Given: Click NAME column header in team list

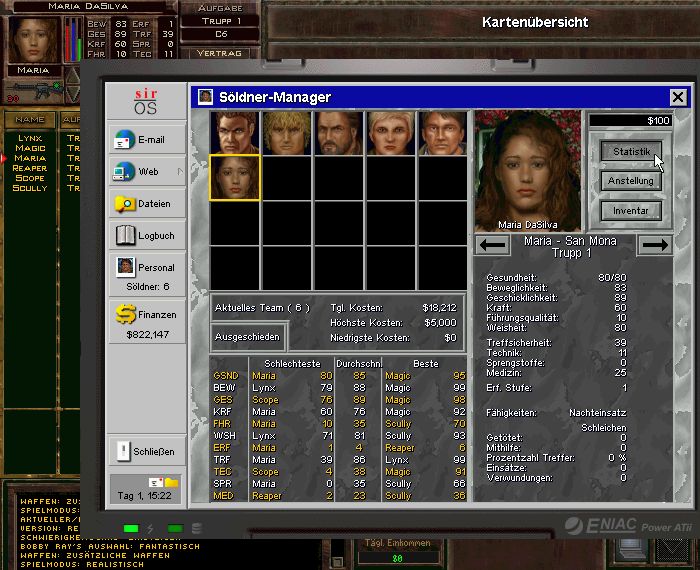Looking at the screenshot, I should click(x=30, y=120).
